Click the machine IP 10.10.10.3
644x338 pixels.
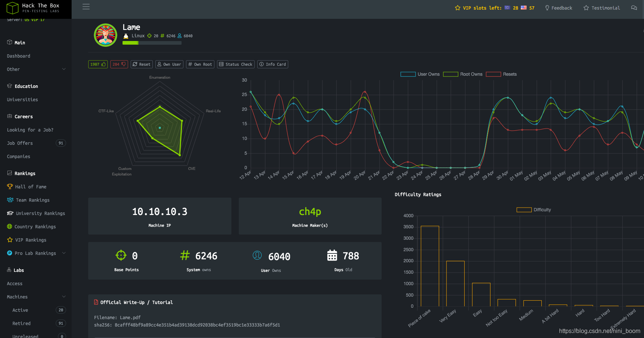(160, 212)
